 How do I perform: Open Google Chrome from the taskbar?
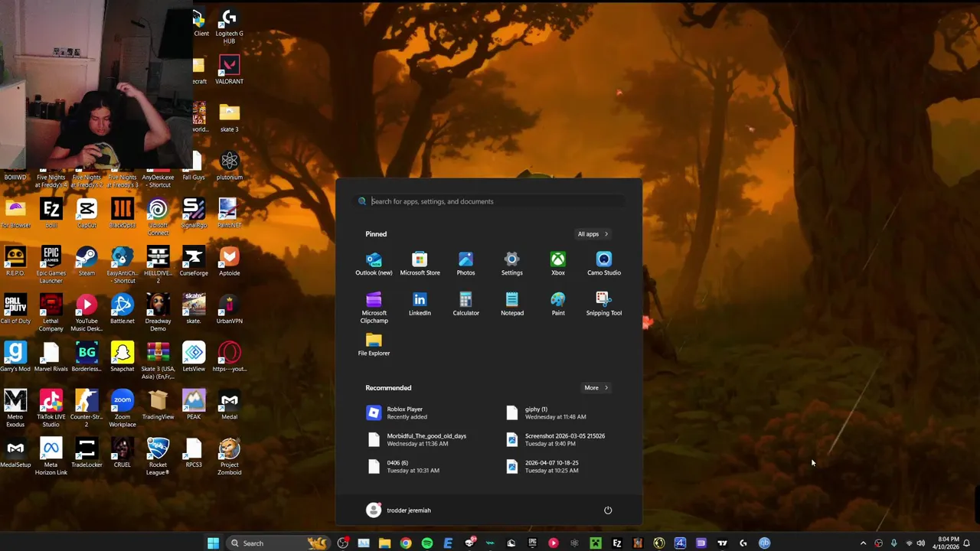(406, 543)
